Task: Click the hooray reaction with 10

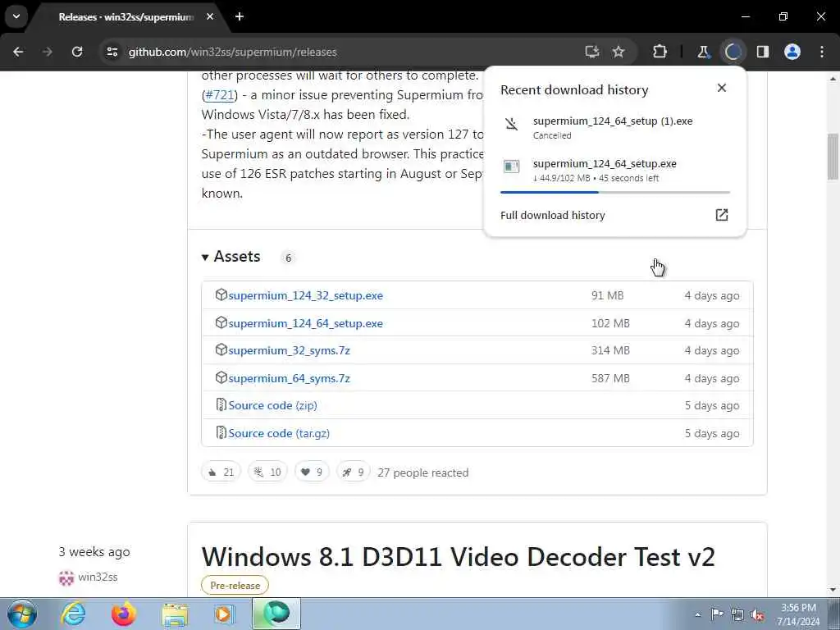Action: [267, 472]
